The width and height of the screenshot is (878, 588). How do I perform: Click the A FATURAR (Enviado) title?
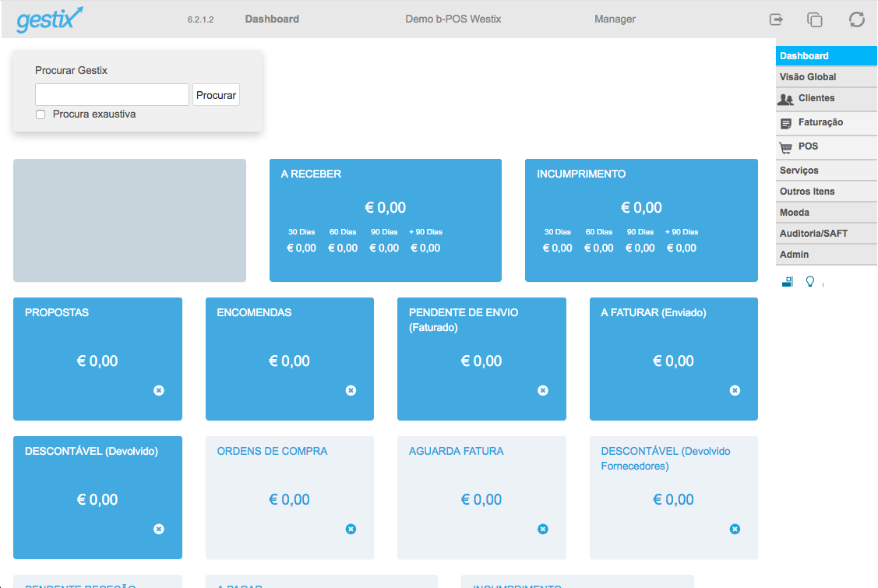coord(654,312)
